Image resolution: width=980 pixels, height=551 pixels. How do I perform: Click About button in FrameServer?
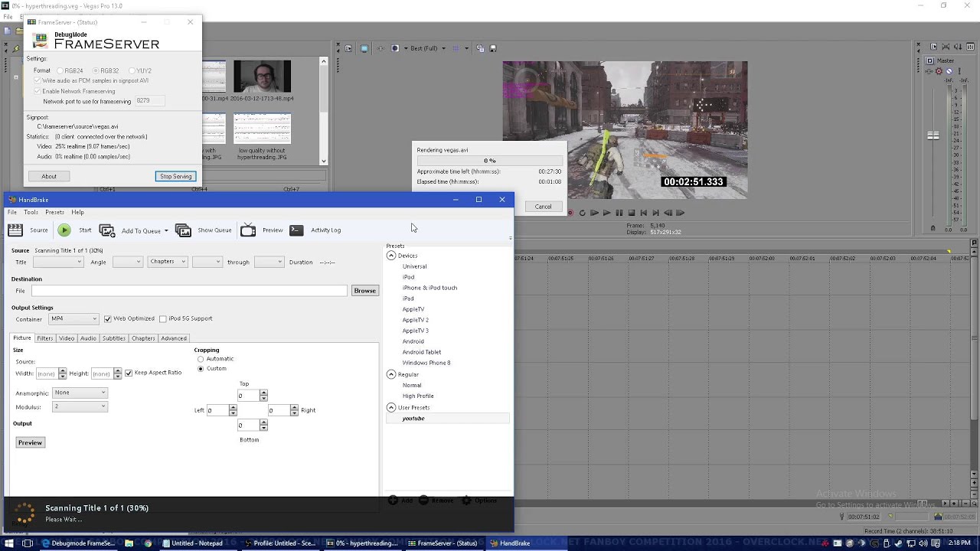[x=49, y=176]
